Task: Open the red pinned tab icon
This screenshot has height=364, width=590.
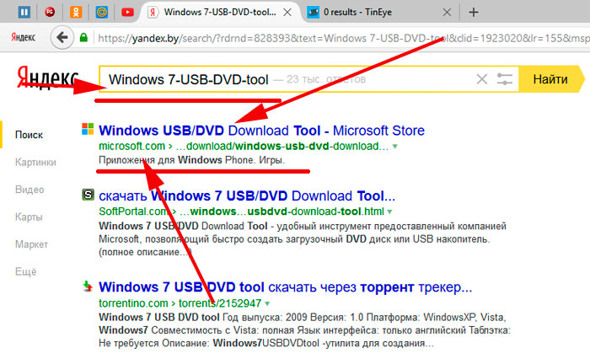Action: point(50,12)
